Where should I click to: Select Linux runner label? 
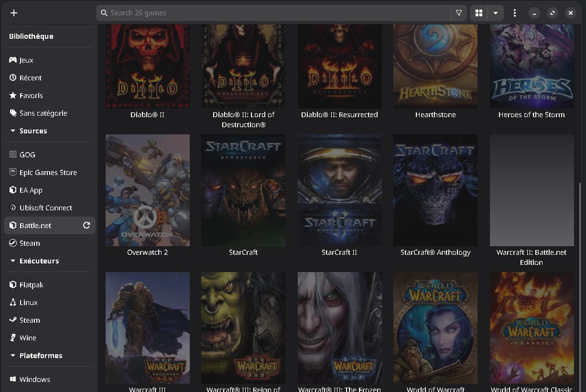click(x=29, y=303)
